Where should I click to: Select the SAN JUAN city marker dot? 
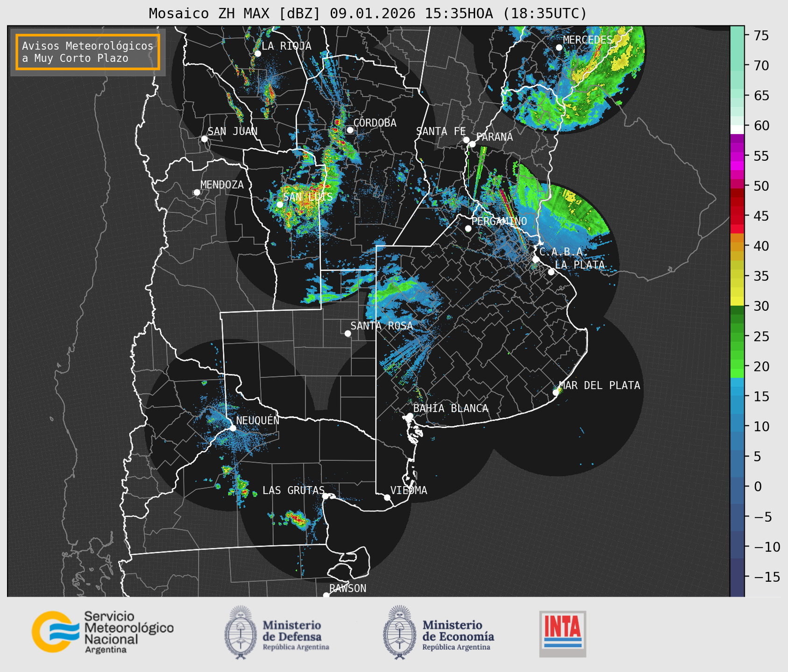click(204, 139)
